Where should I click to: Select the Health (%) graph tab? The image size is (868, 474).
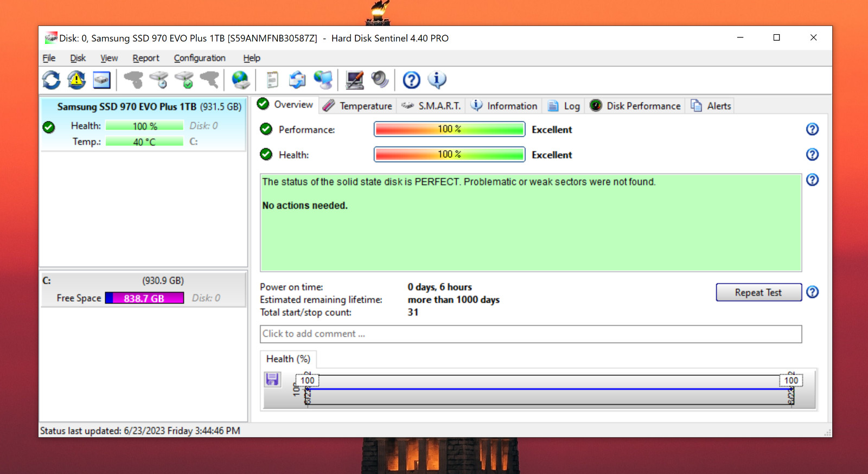(288, 359)
